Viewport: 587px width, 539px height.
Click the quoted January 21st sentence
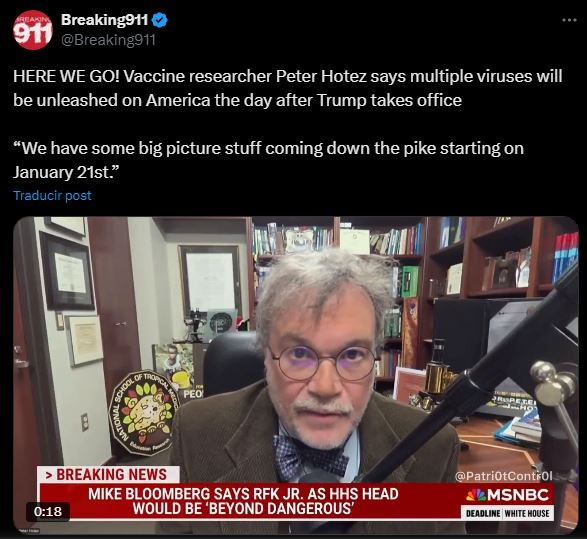(x=268, y=160)
